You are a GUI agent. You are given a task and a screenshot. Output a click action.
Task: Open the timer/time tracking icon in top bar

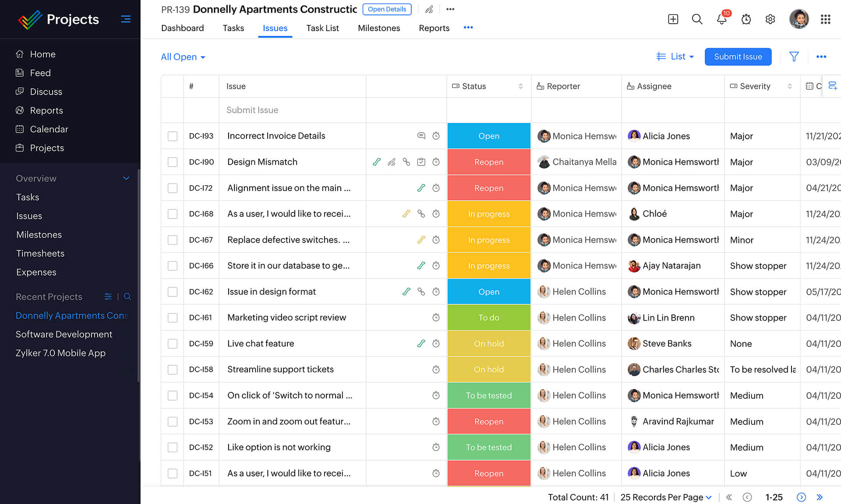[x=746, y=19]
